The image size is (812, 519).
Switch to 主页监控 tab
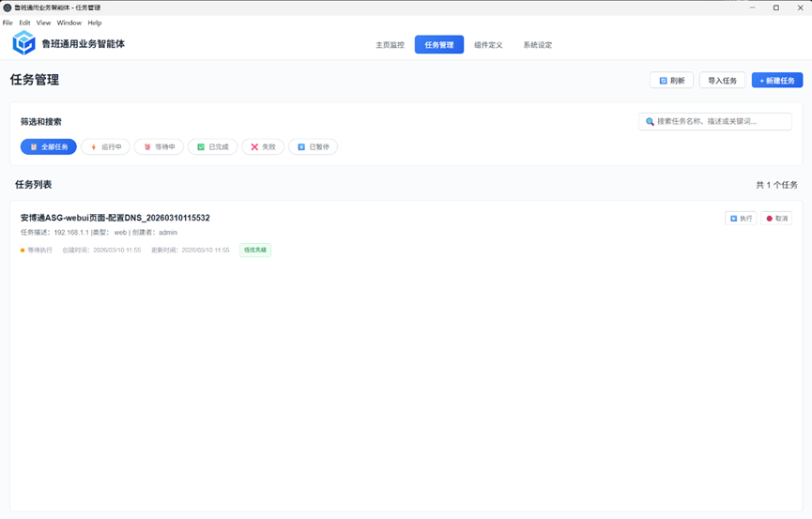[x=390, y=45]
